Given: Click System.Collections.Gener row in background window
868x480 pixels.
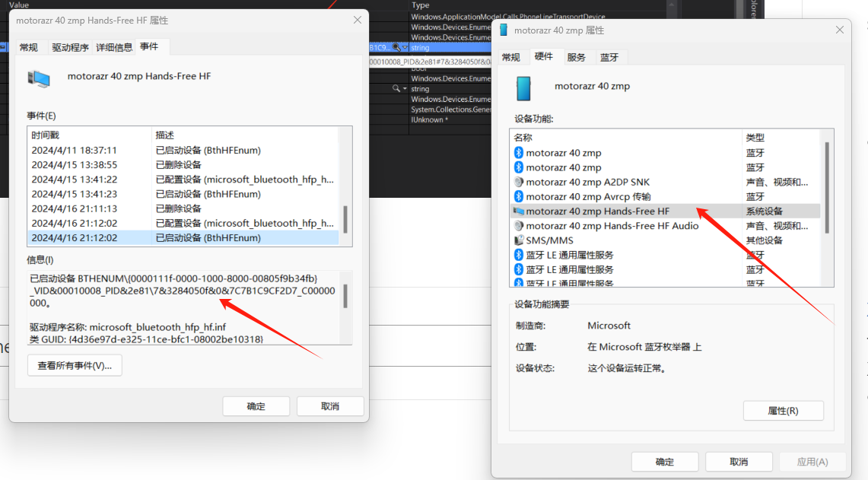Looking at the screenshot, I should coord(450,110).
